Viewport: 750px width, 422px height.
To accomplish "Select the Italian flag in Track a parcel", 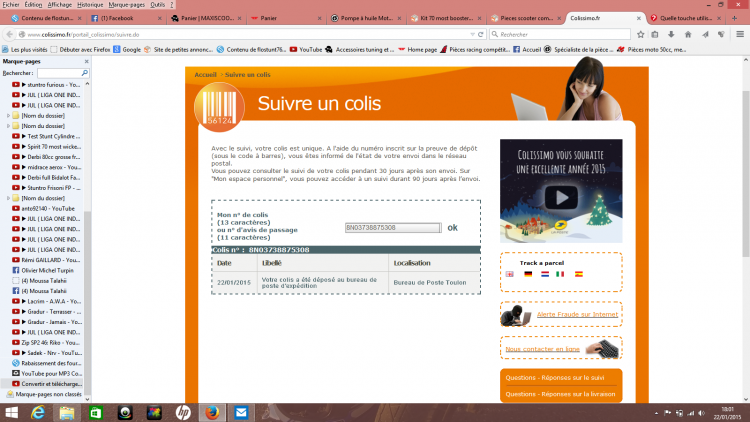I will [x=560, y=274].
